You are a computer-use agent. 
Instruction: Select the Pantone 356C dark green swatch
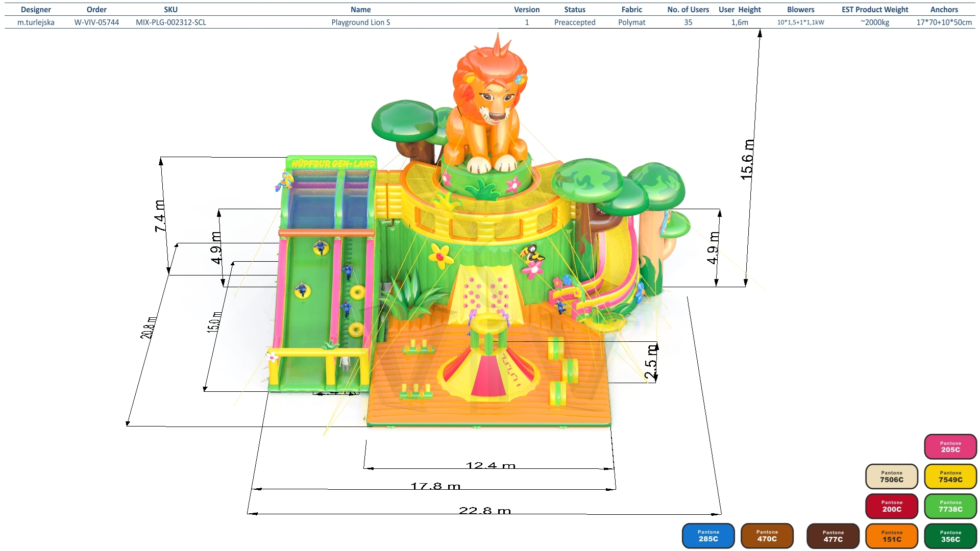click(950, 536)
